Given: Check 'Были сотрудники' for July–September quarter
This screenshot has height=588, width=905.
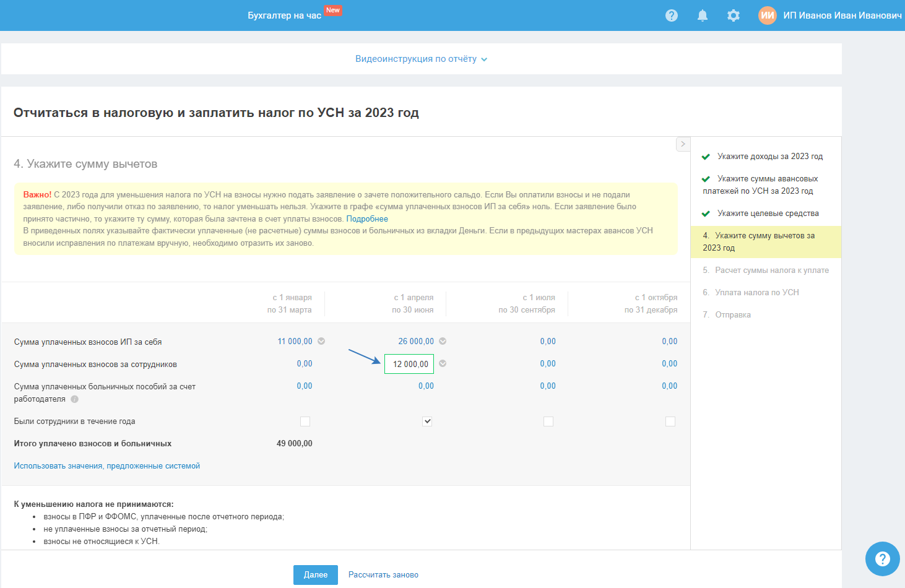Looking at the screenshot, I should point(548,422).
